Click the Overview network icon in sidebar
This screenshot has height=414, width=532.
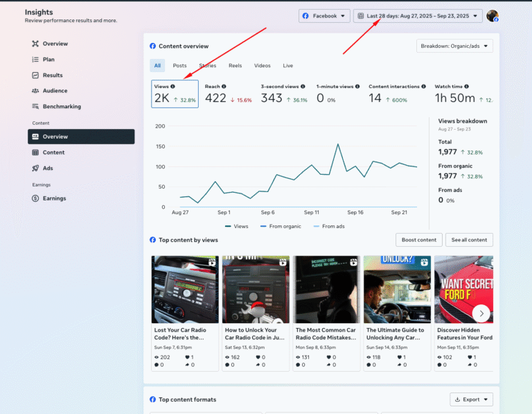click(35, 44)
